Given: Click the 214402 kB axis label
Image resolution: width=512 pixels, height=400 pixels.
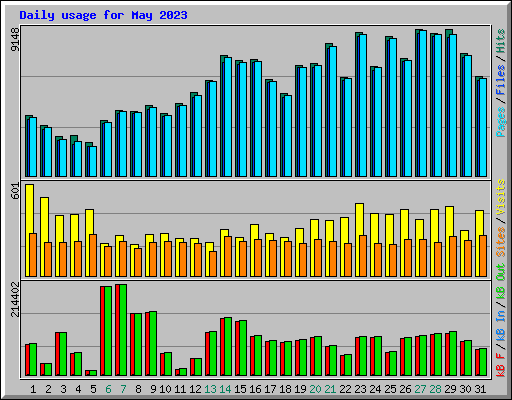Looking at the screenshot, I should pyautogui.click(x=15, y=299).
